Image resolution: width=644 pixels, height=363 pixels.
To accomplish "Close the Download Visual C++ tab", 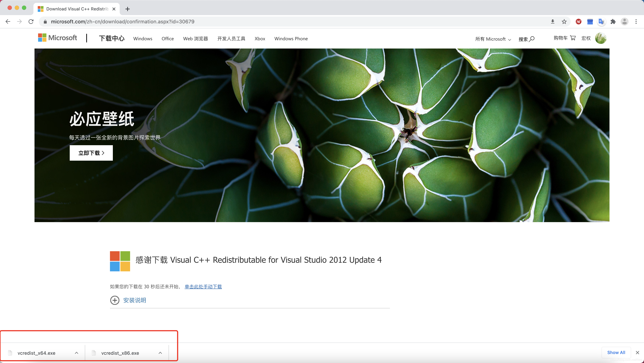I will pos(114,9).
